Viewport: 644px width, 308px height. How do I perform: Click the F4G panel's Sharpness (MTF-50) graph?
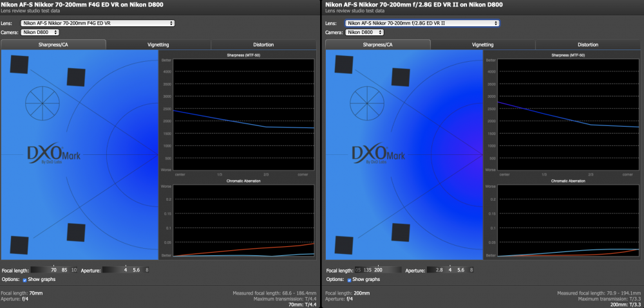pos(243,115)
